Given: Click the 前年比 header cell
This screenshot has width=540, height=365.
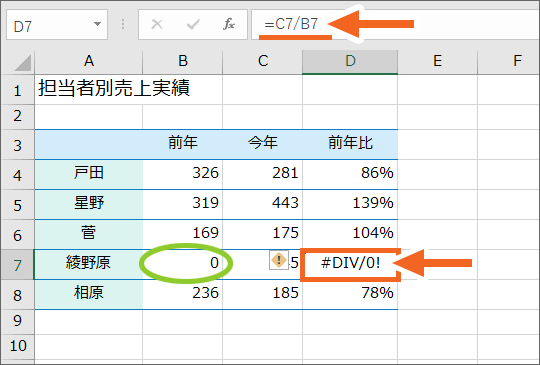Looking at the screenshot, I should tap(350, 145).
